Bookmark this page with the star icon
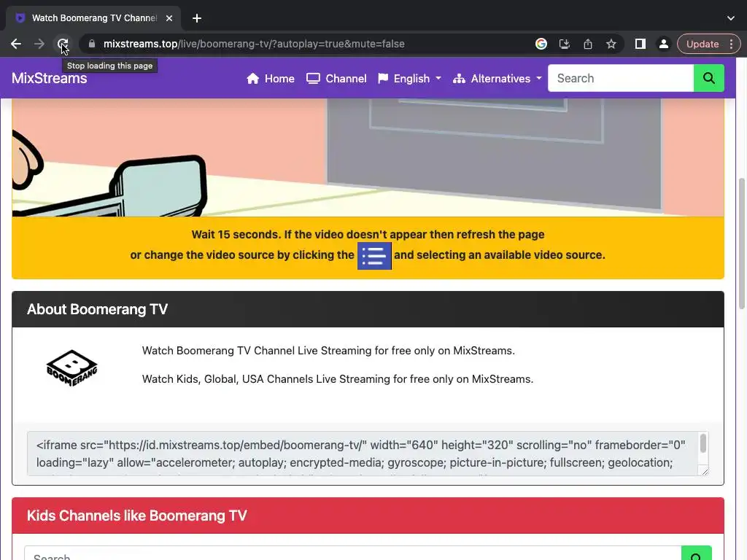Screen dimensions: 747x560 pyautogui.click(x=611, y=44)
